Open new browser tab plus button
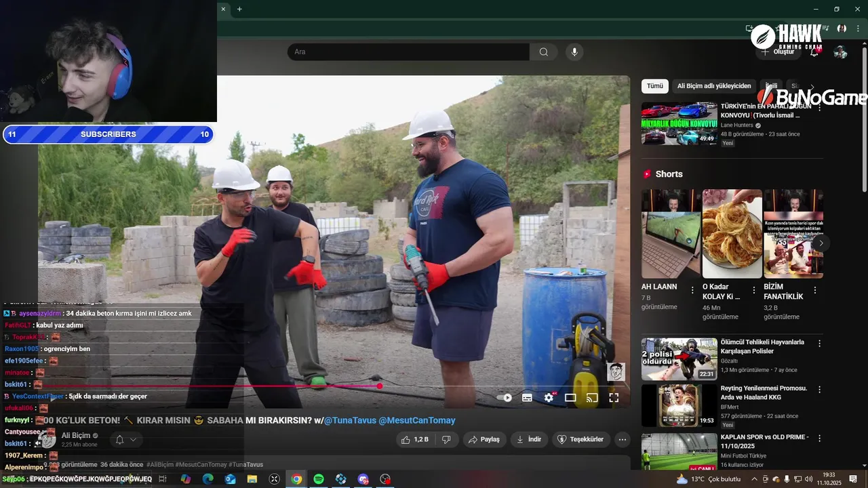The width and height of the screenshot is (868, 488). tap(239, 9)
